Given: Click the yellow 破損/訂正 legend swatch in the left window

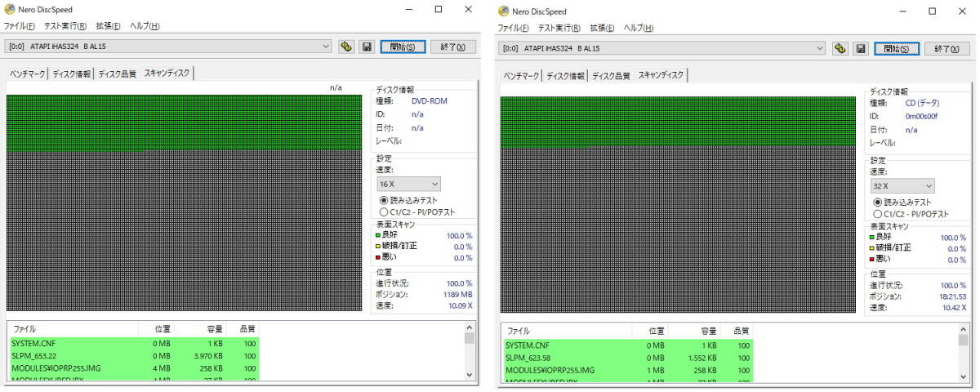Looking at the screenshot, I should tap(378, 247).
